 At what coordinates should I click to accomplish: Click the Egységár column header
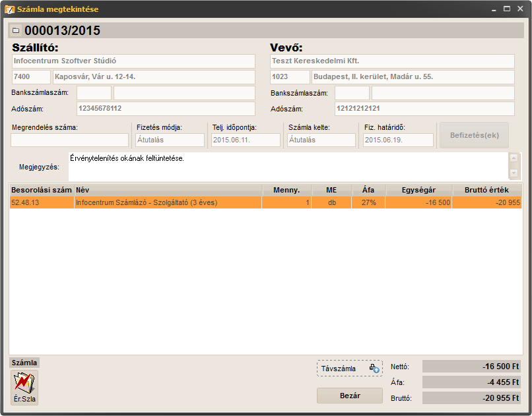click(x=418, y=190)
